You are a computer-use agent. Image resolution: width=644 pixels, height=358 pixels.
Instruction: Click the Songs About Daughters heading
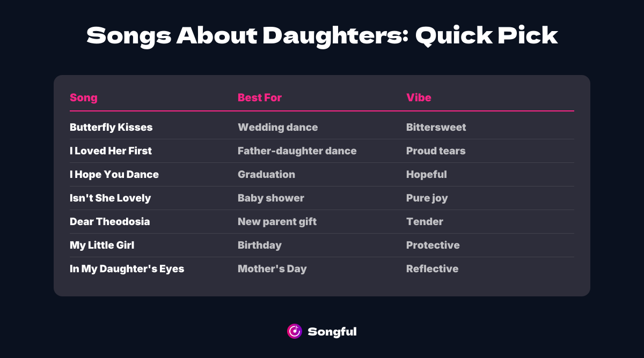click(322, 36)
